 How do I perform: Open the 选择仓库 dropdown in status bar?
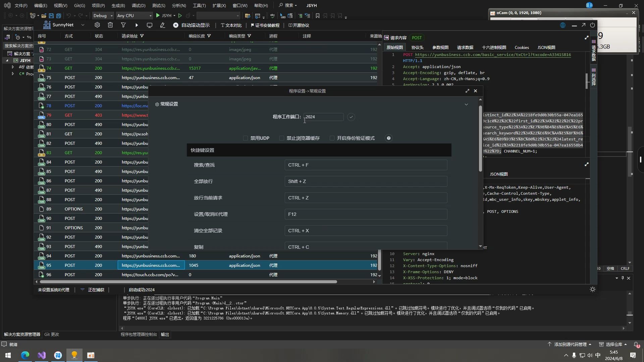click(x=613, y=344)
